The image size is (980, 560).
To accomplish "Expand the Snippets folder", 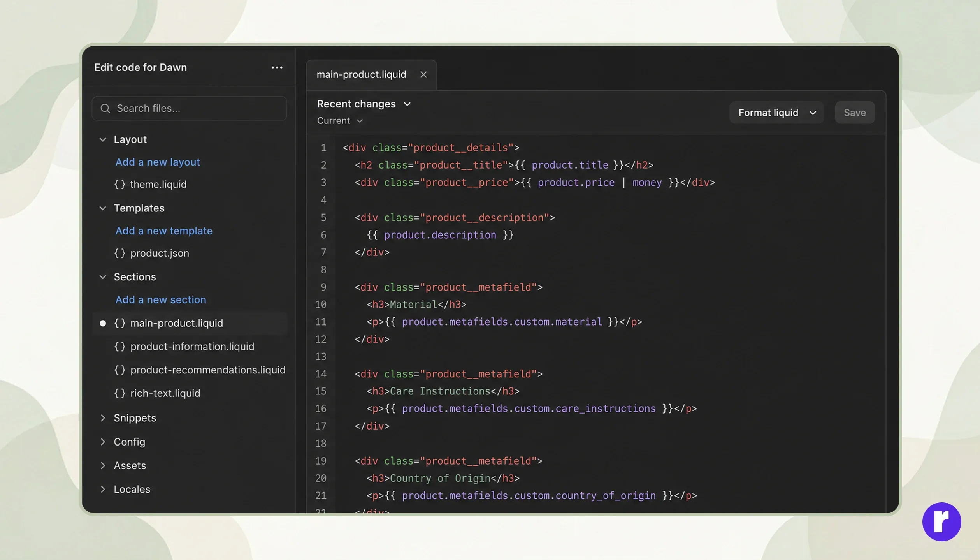I will pyautogui.click(x=103, y=418).
